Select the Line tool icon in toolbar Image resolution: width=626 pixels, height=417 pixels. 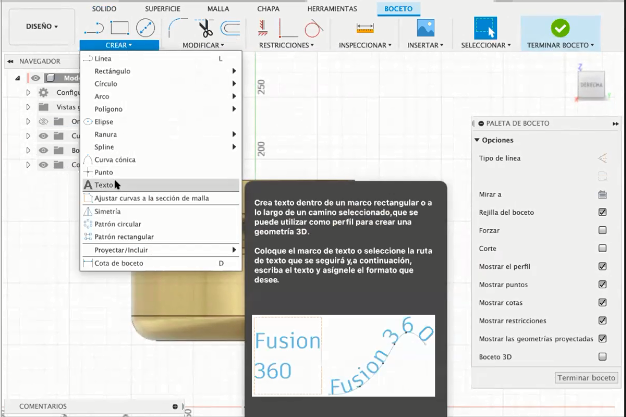pyautogui.click(x=94, y=28)
